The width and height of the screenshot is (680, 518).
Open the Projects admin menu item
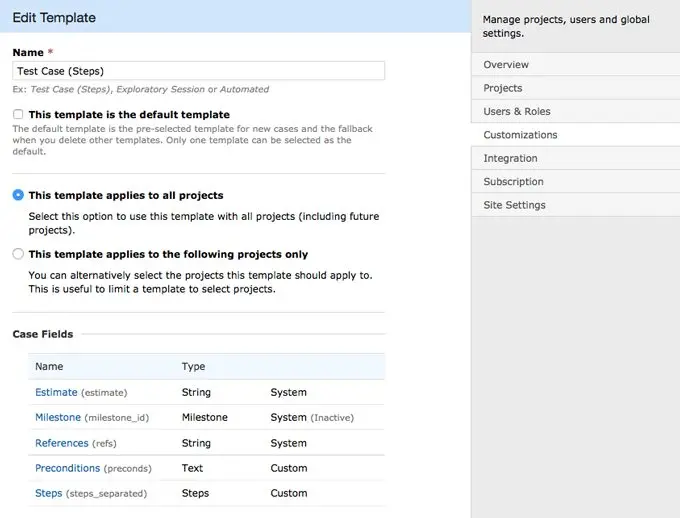point(575,88)
